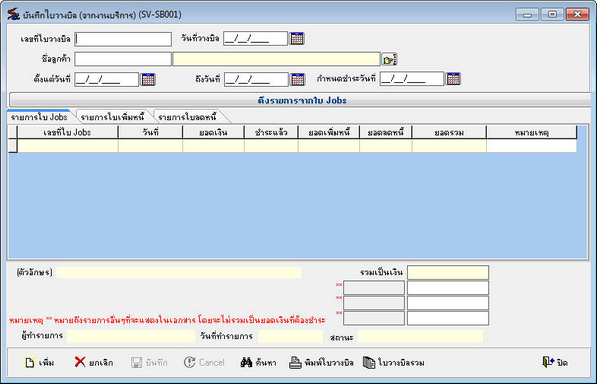Click the ยอดรวม column header
The width and height of the screenshot is (597, 384).
449,132
